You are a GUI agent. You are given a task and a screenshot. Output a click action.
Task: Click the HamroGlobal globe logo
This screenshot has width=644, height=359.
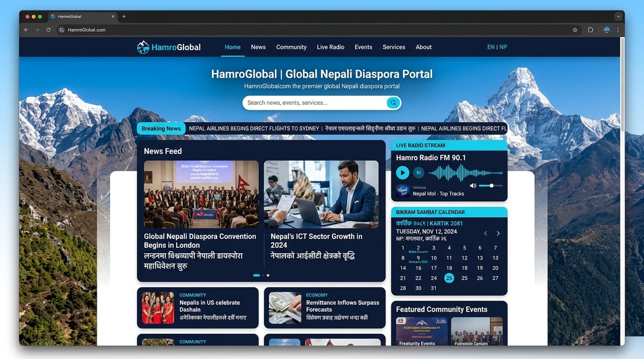143,47
